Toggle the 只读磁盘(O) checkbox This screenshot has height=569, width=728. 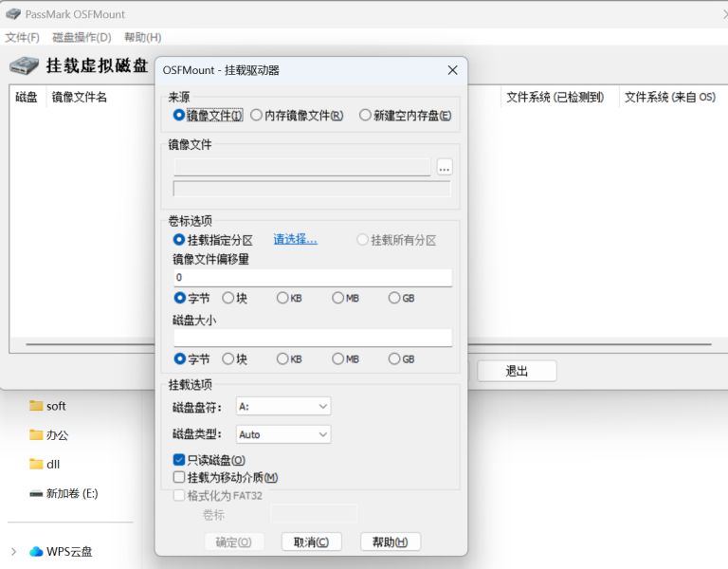[179, 460]
